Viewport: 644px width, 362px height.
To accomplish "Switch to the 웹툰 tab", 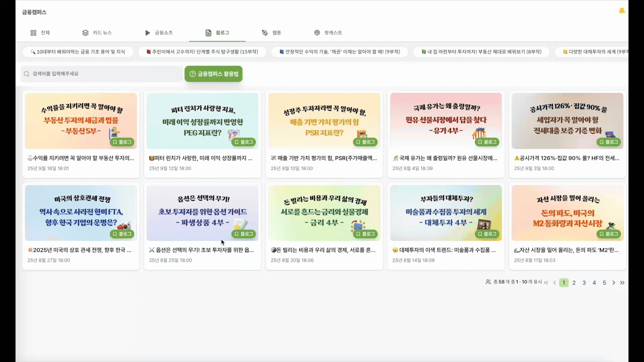I will (272, 33).
